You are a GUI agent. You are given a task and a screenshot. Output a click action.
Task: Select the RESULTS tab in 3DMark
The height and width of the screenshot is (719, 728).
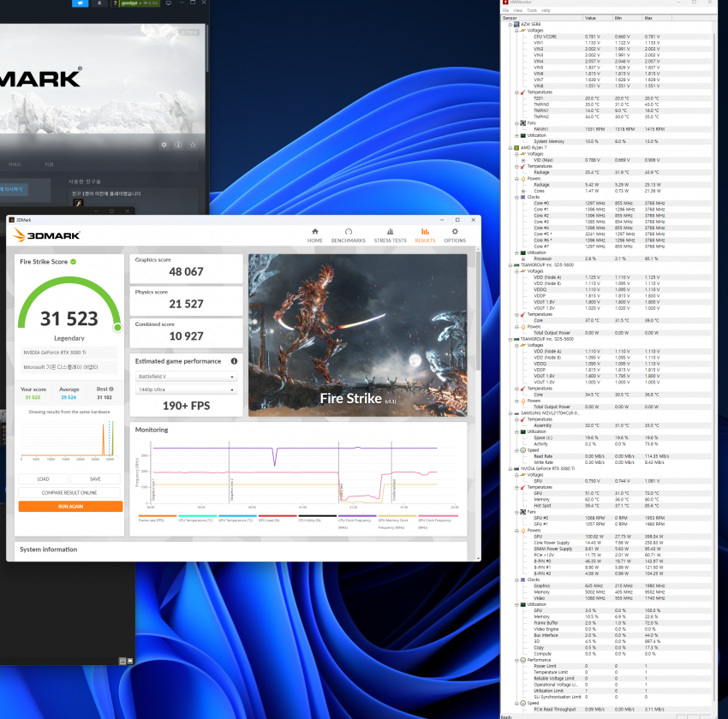(425, 235)
